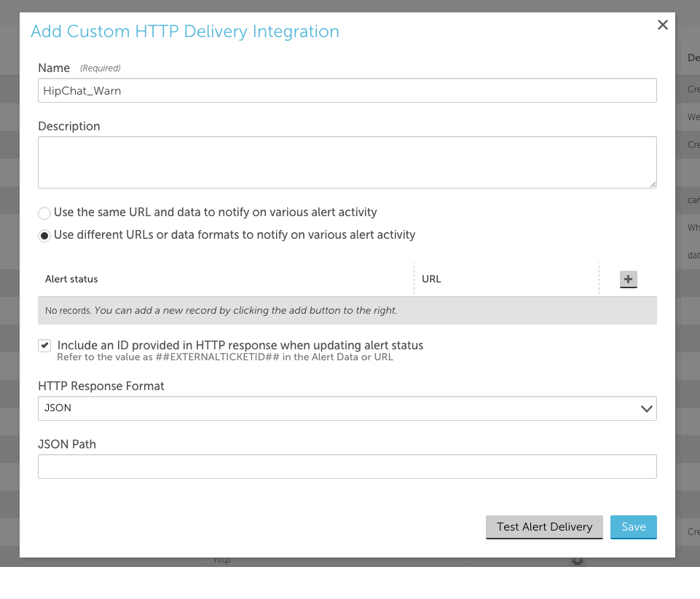The height and width of the screenshot is (599, 700).
Task: Click the Name field containing HipChat_Warn
Action: tap(347, 90)
